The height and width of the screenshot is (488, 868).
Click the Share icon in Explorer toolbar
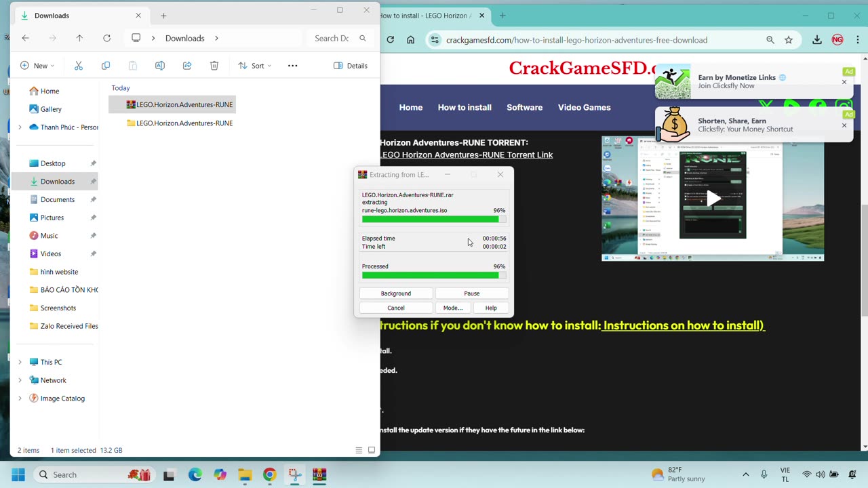(x=187, y=66)
